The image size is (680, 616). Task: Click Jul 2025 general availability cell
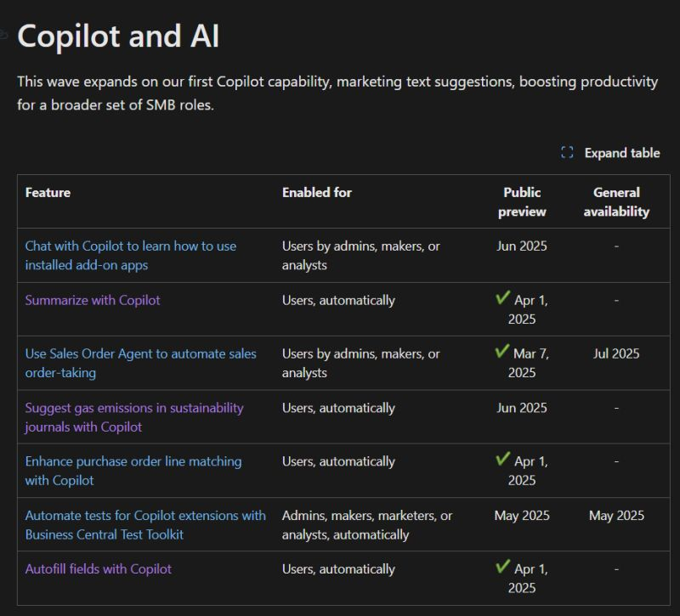click(616, 353)
